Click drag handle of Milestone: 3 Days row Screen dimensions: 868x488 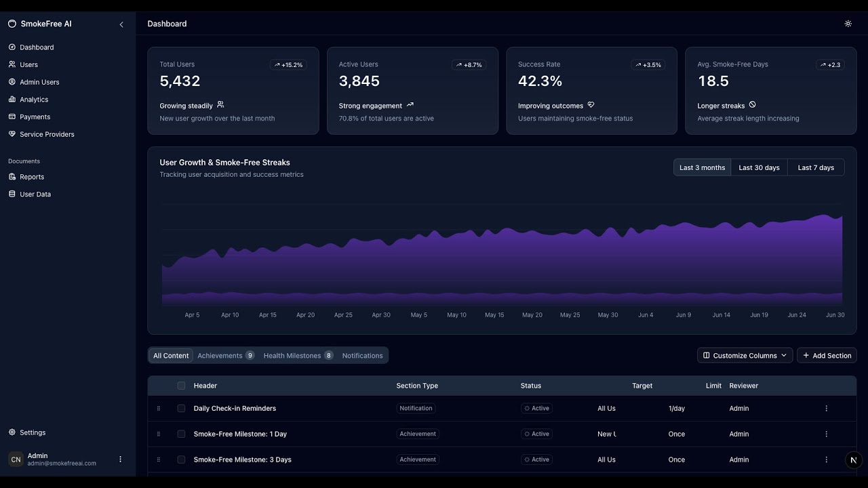click(x=159, y=460)
